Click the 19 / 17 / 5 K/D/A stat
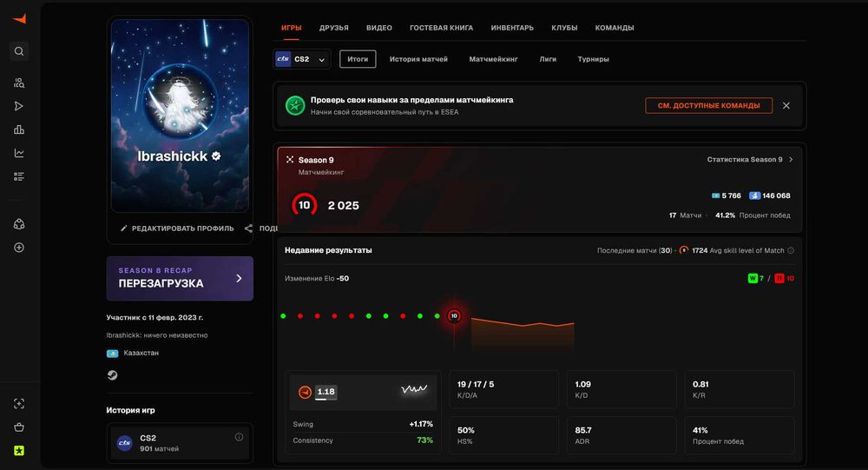The image size is (868, 470). (503, 389)
